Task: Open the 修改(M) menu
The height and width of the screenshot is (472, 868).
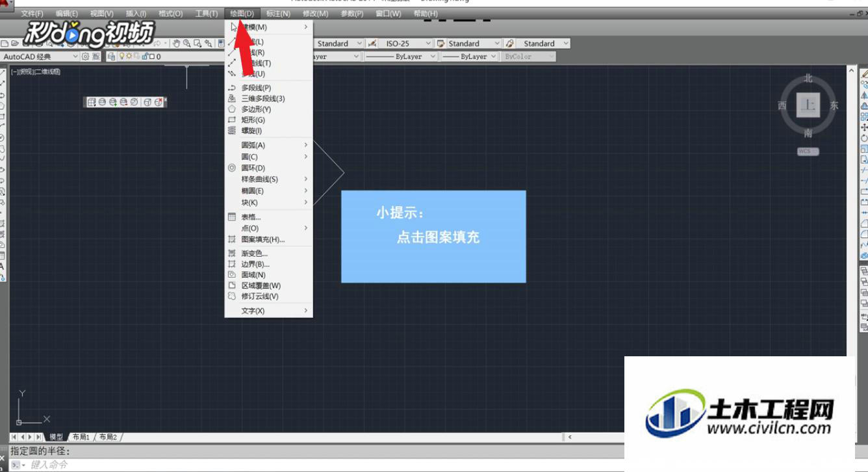Action: pos(315,14)
